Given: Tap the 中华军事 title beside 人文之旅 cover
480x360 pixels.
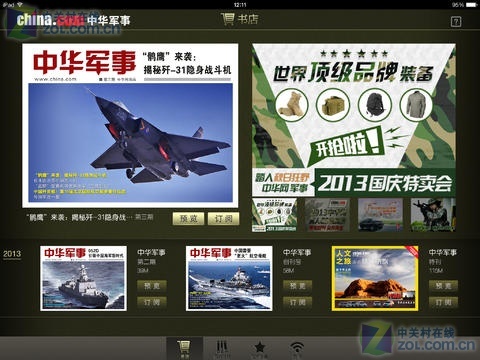Looking at the screenshot, I should [x=443, y=253].
